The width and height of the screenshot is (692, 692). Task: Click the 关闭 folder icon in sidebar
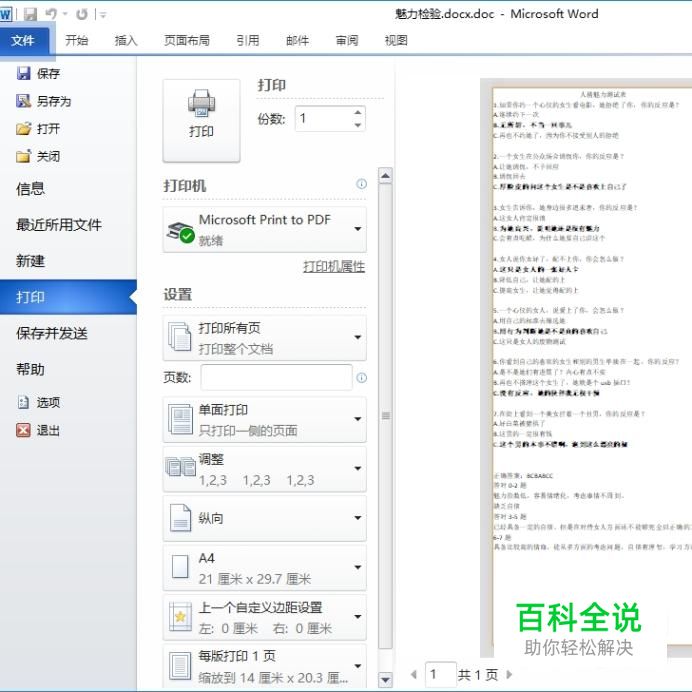point(23,156)
